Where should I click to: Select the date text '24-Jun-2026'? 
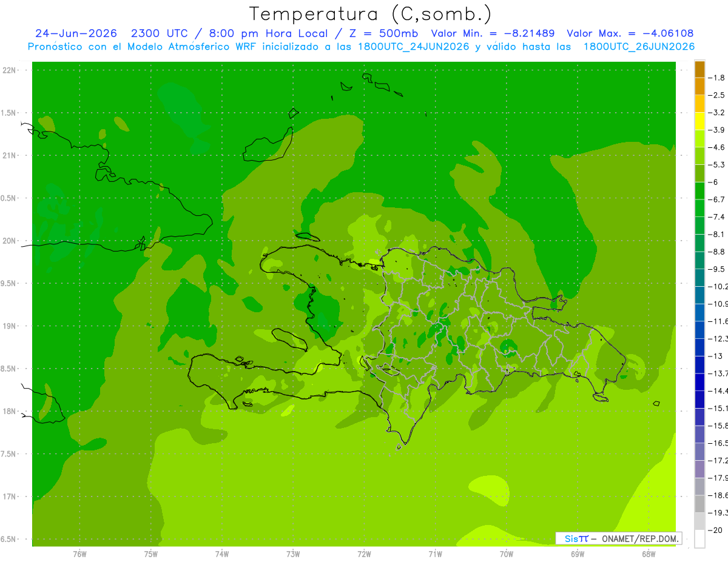tap(76, 33)
